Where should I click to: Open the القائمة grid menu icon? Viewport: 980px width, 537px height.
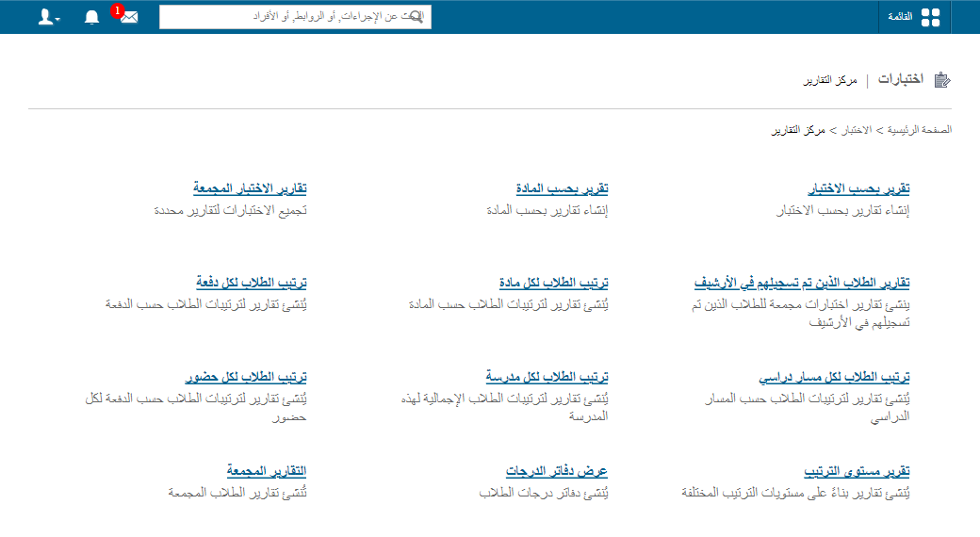point(930,17)
